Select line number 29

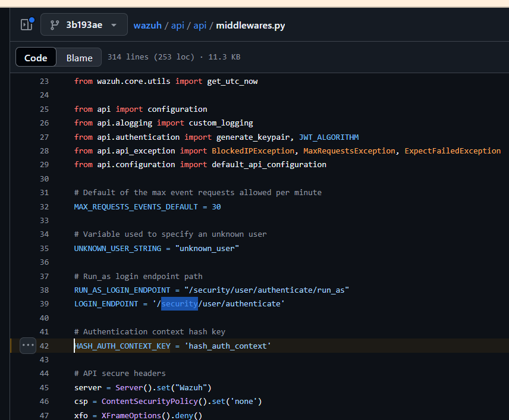coord(44,164)
